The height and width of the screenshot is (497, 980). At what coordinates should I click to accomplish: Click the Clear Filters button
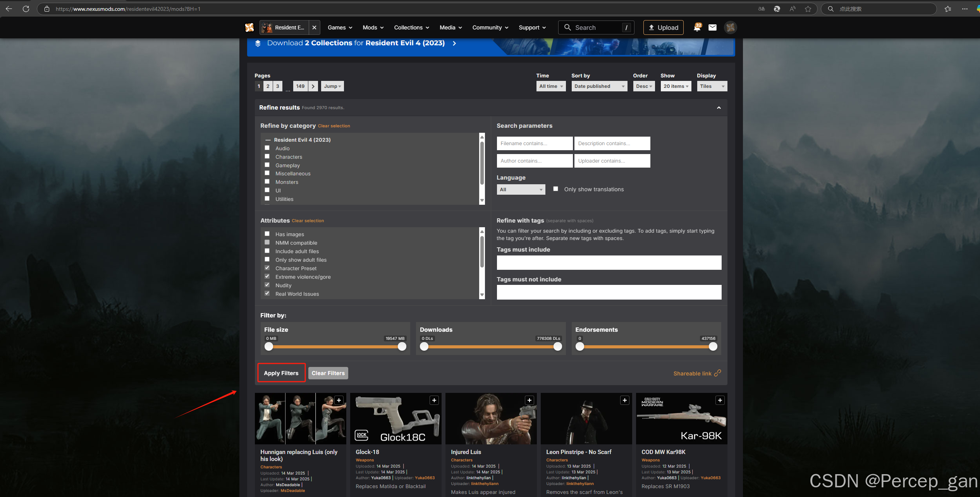click(x=328, y=373)
